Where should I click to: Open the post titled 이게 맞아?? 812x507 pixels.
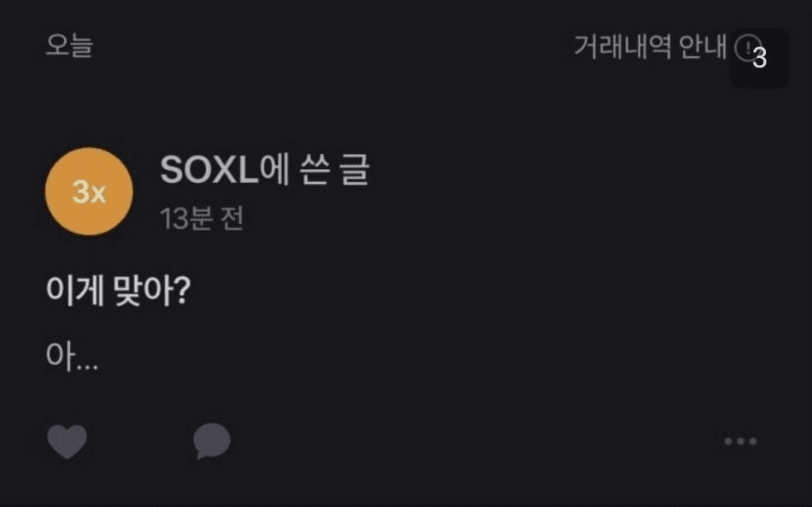click(x=118, y=292)
